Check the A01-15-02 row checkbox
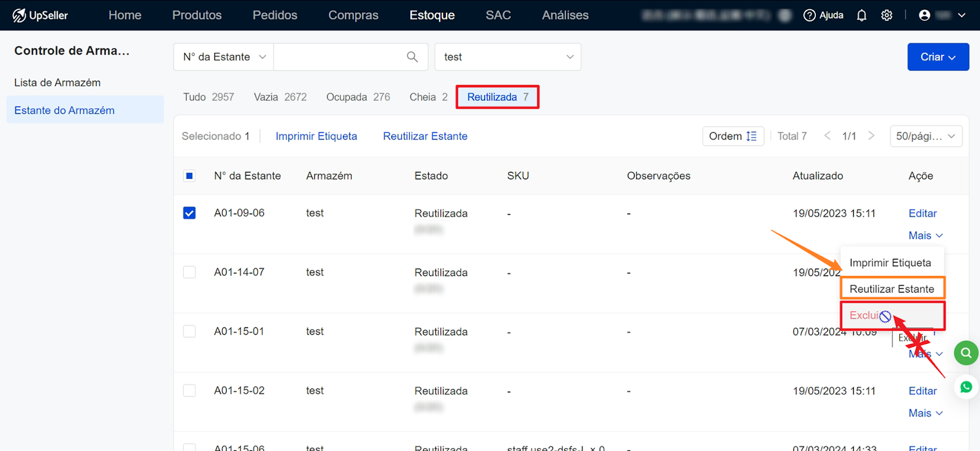Image resolution: width=980 pixels, height=451 pixels. click(189, 390)
